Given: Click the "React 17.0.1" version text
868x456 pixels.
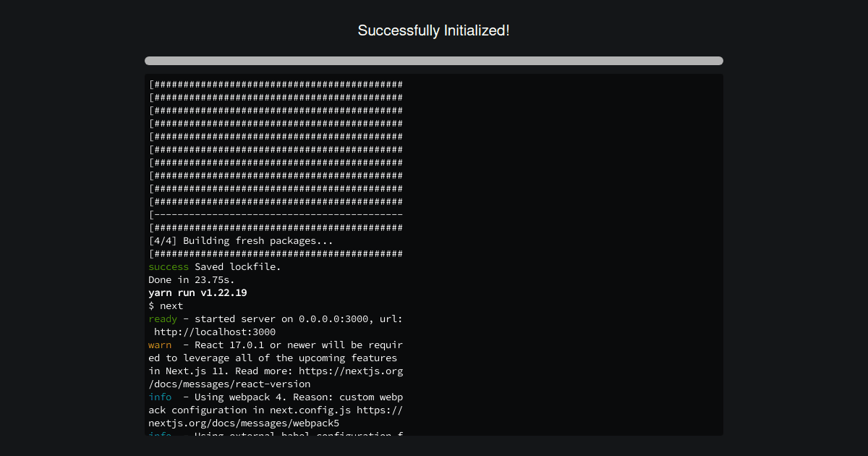Looking at the screenshot, I should pos(229,345).
